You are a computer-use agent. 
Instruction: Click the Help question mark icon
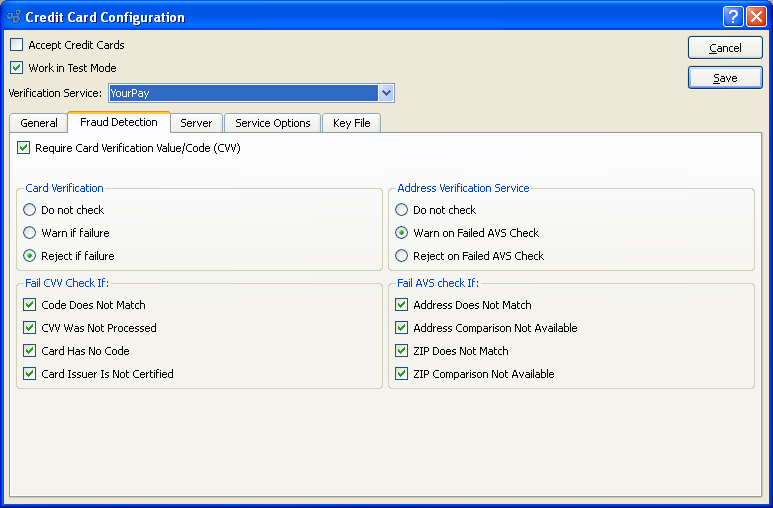[732, 16]
